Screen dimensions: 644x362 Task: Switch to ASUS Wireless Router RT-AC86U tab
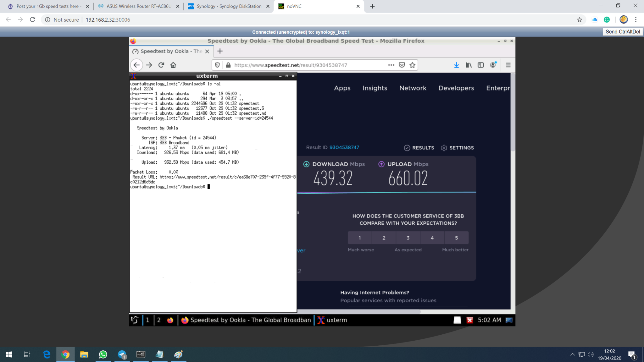pyautogui.click(x=139, y=6)
